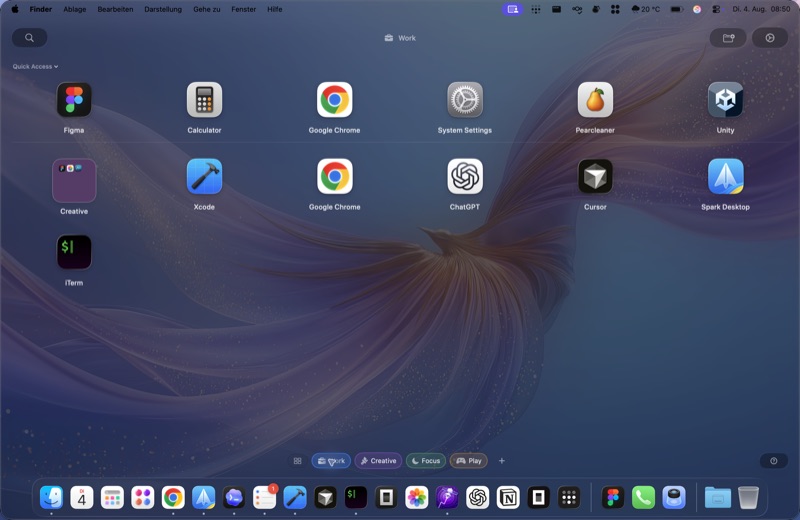Launch Spark Desktop from the grid
Viewport: 800px width, 520px height.
(x=726, y=177)
